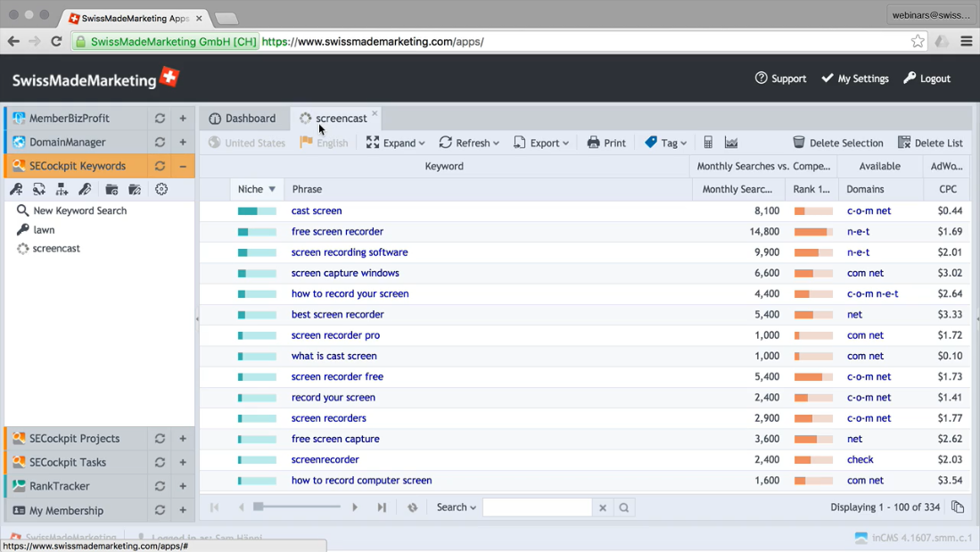This screenshot has width=980, height=552.
Task: Expand the MemberBizProfit section
Action: point(183,118)
